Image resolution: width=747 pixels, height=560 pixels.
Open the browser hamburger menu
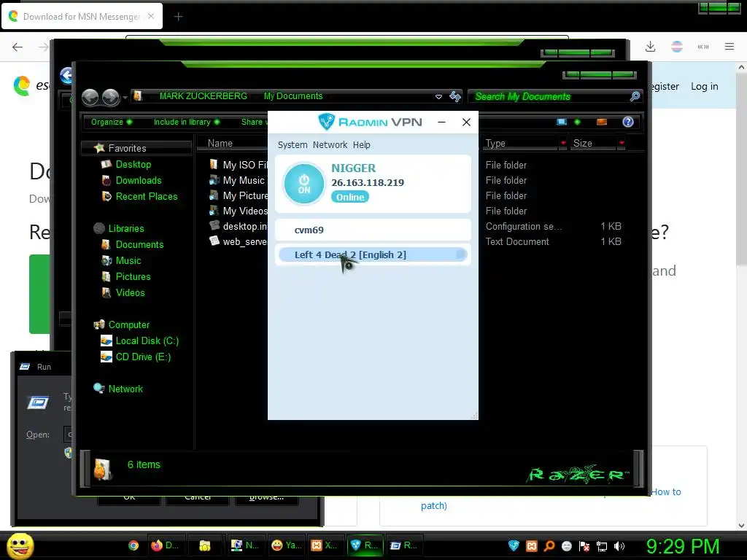[x=729, y=47]
